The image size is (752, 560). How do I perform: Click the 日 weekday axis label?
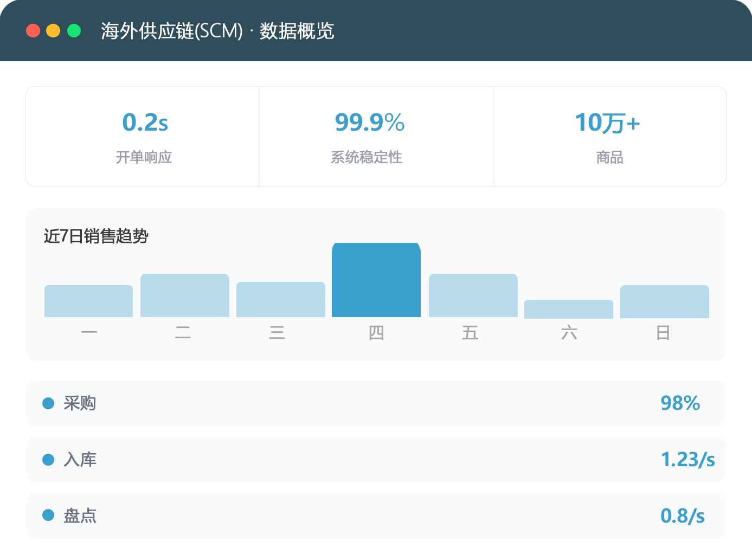click(x=663, y=332)
